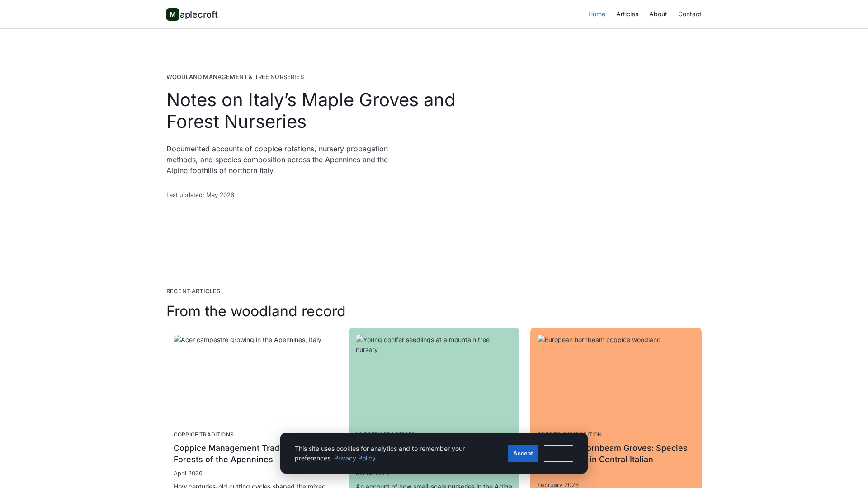Open the Contact nav item
Screen dimensions: 868x488
(690, 14)
